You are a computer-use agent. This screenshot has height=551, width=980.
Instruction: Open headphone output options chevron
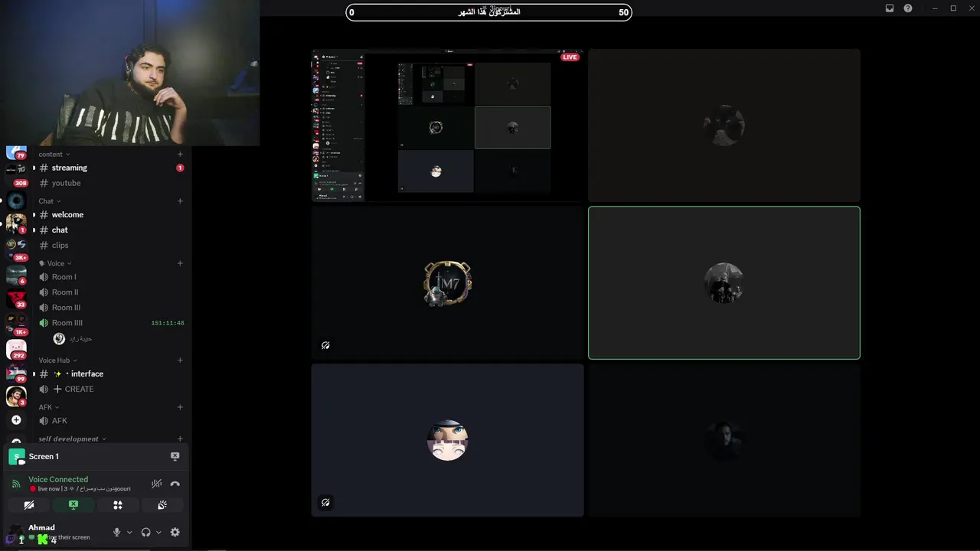(158, 532)
